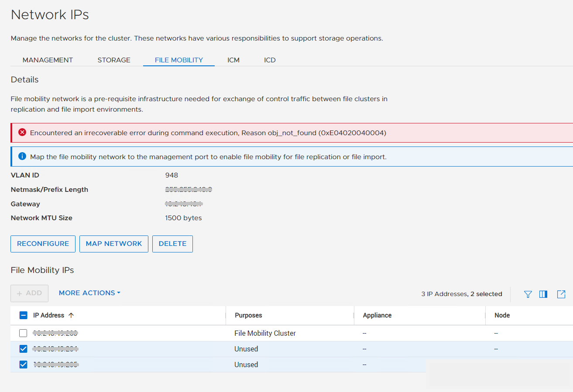This screenshot has height=392, width=573.
Task: Uncheck the last Unused IP row checkbox
Action: [x=23, y=364]
